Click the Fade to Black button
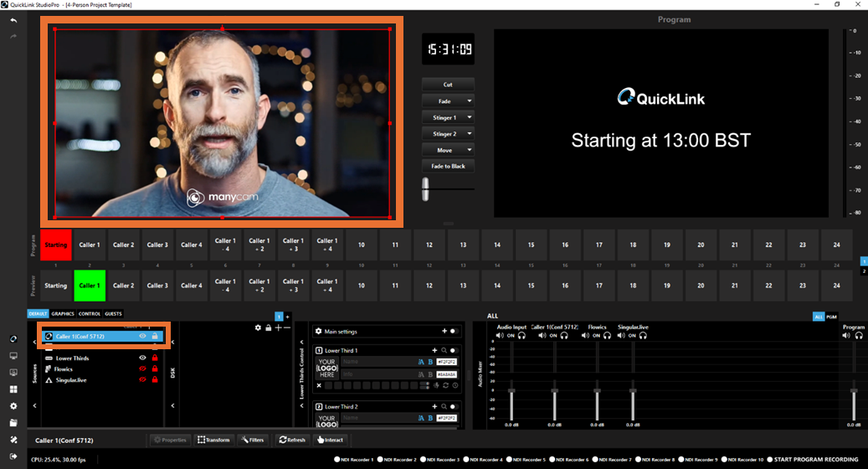 [x=448, y=166]
